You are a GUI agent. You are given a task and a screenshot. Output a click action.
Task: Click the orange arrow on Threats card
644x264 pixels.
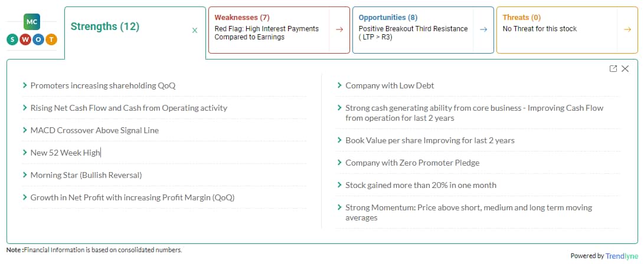point(627,29)
